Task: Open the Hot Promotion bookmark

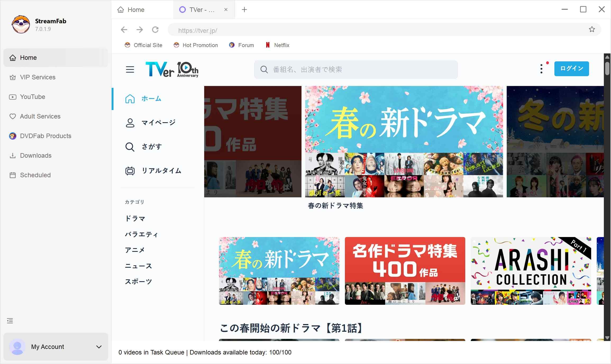Action: [x=196, y=45]
